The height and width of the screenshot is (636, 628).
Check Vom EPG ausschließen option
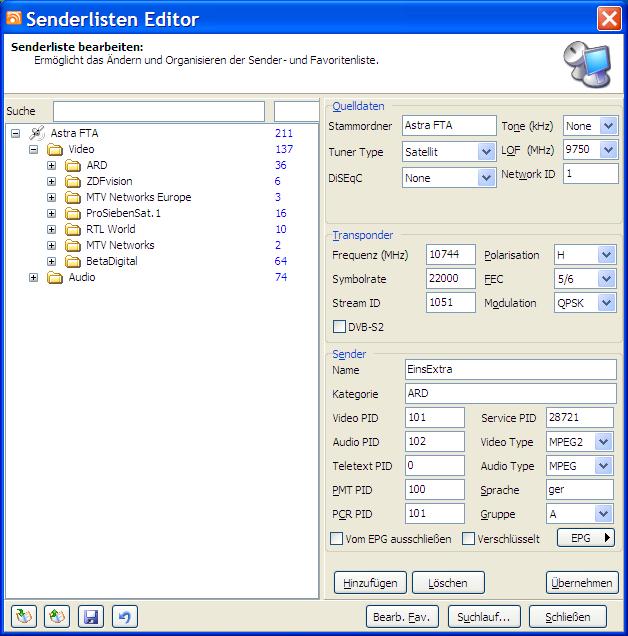coord(337,539)
